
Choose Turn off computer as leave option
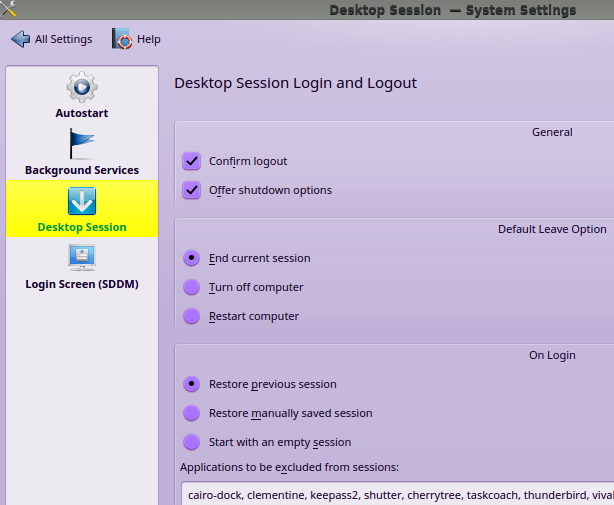(x=192, y=287)
